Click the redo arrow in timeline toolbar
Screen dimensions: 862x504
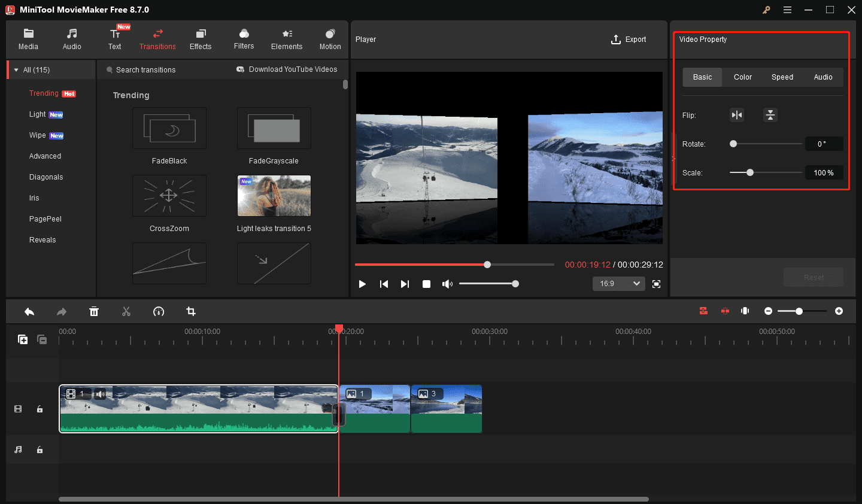coord(62,311)
